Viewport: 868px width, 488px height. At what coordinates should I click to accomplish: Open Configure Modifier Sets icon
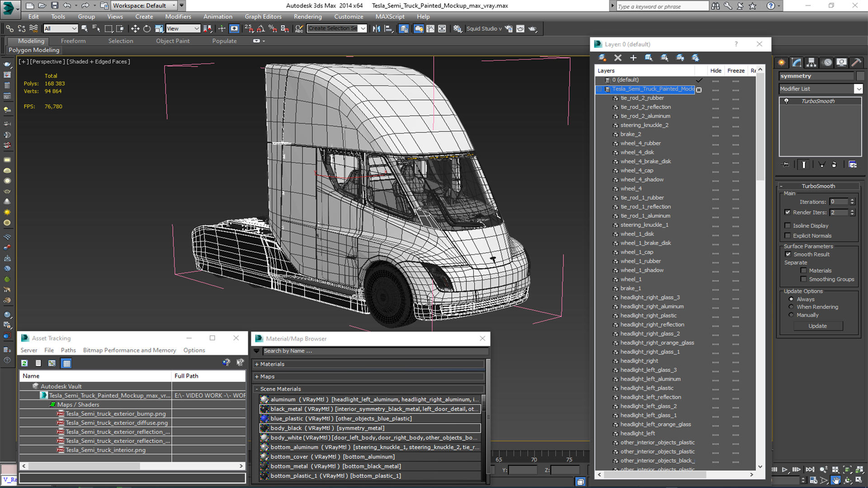point(853,165)
